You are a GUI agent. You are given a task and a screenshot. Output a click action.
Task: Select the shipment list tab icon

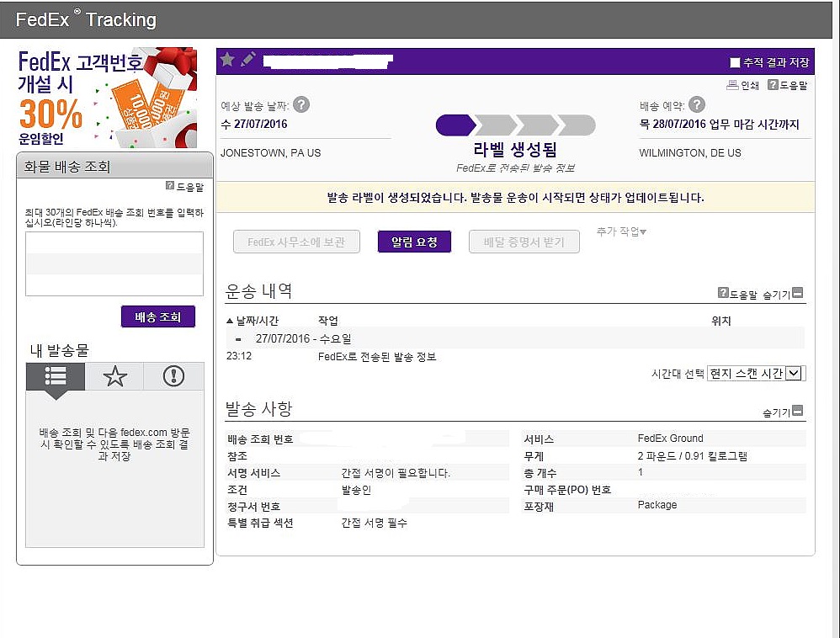pos(56,376)
